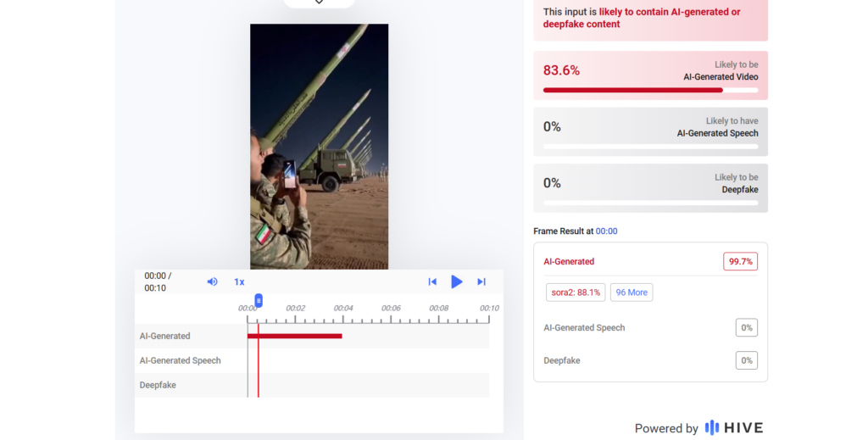The image size is (868, 440).
Task: Open the 83.6% AI-Generated Video card
Action: (x=650, y=75)
